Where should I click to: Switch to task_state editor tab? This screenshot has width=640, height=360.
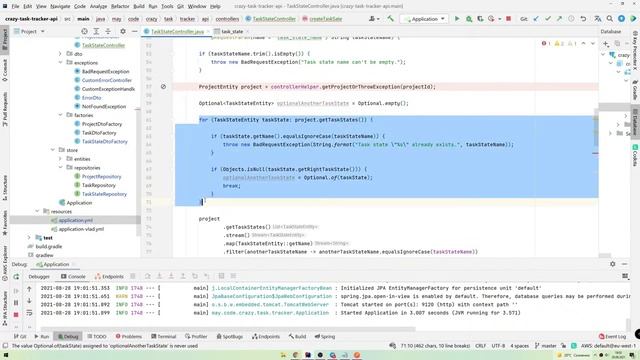click(232, 31)
